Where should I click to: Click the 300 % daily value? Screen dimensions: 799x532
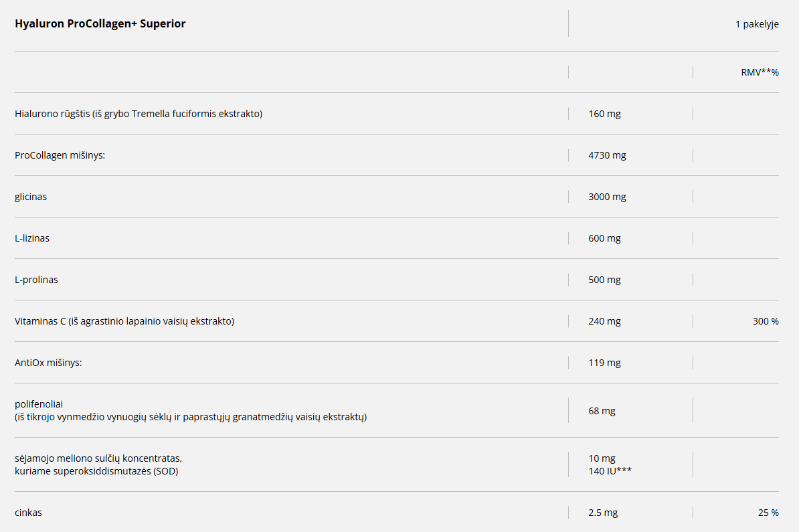[766, 321]
